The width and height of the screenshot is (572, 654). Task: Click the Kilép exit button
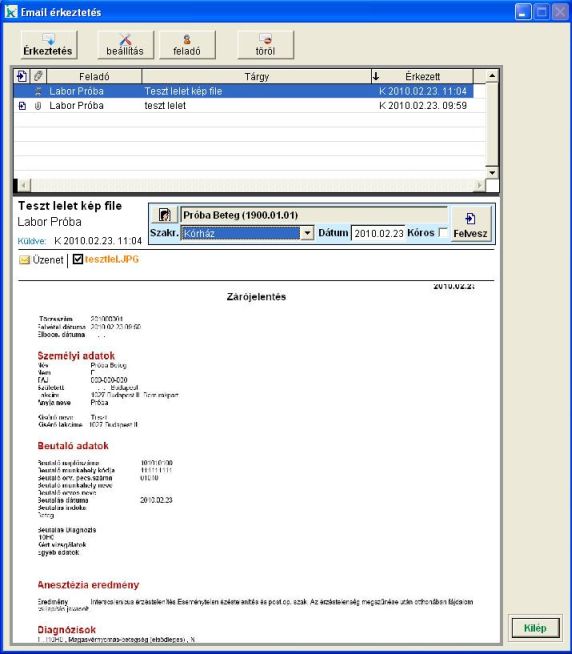point(535,628)
